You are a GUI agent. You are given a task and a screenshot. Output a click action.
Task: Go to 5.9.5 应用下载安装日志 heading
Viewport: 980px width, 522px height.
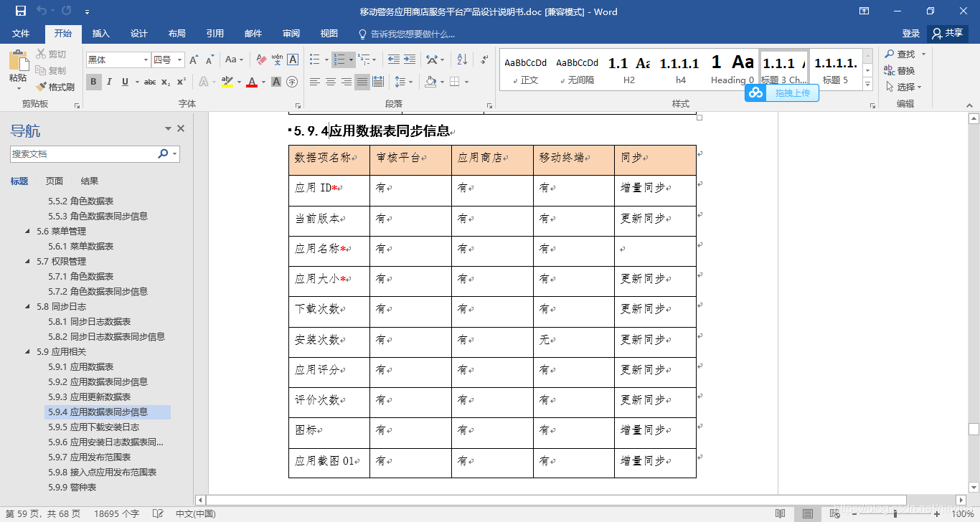pos(94,427)
